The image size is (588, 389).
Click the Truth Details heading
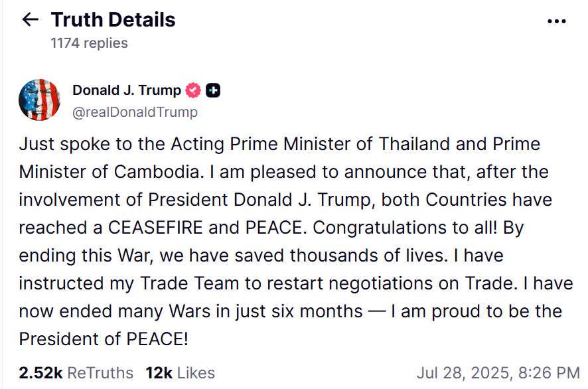pyautogui.click(x=113, y=20)
